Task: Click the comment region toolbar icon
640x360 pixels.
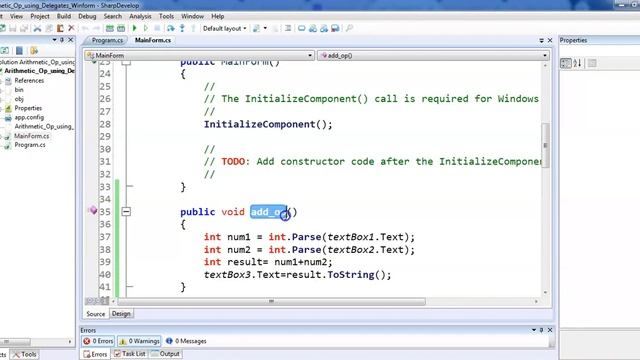Action: click(x=288, y=28)
